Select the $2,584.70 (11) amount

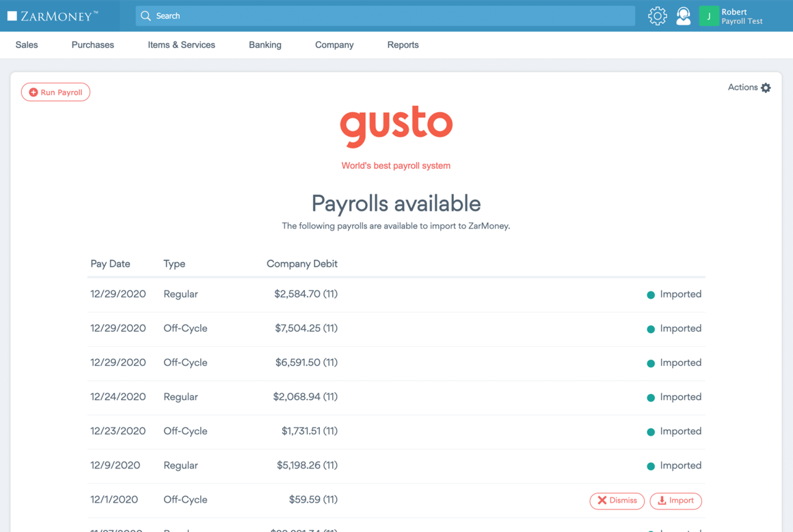tap(306, 294)
